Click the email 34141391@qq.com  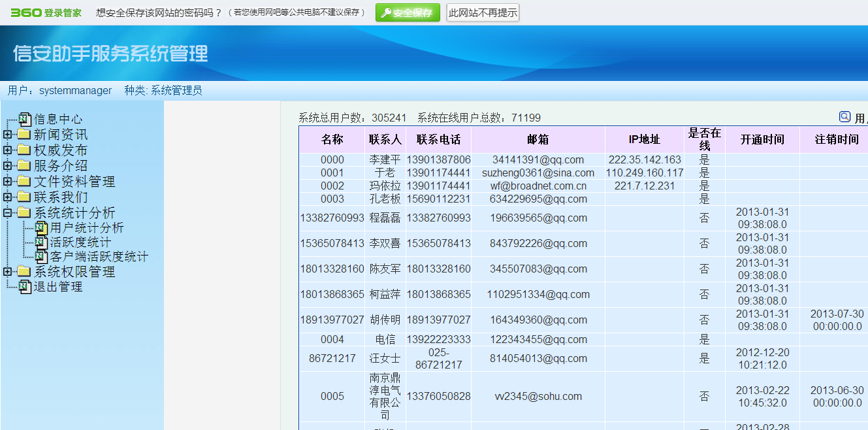[x=538, y=160]
